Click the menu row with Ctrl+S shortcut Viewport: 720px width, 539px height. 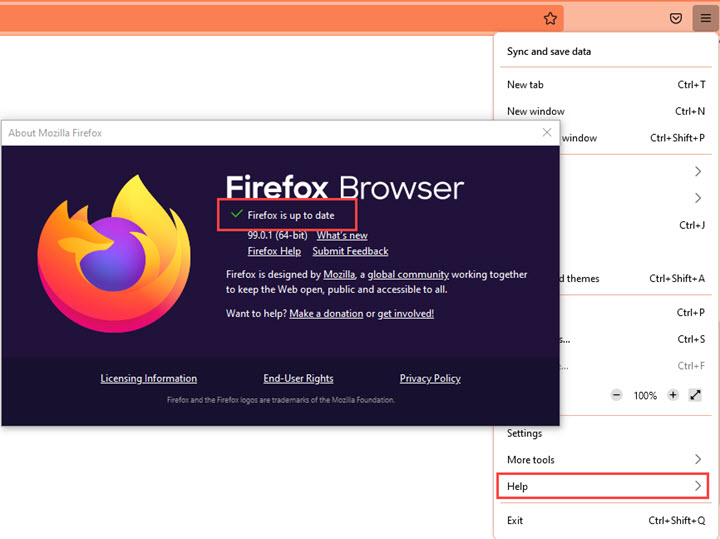[x=636, y=339]
